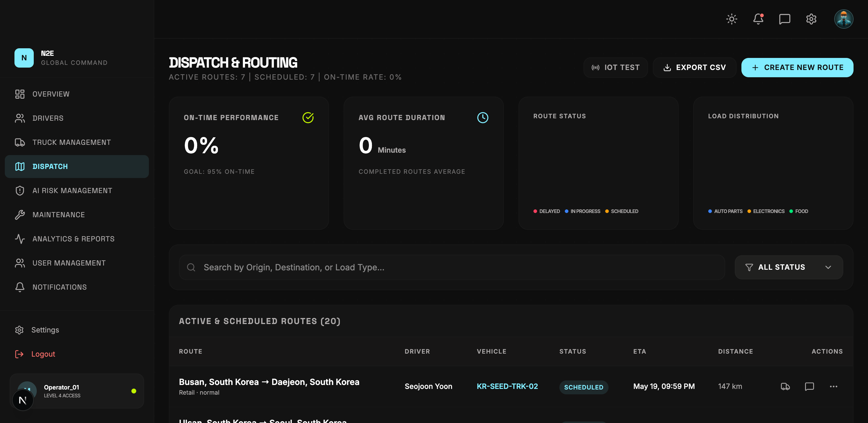Click Drivers people icon in sidebar

coord(20,118)
